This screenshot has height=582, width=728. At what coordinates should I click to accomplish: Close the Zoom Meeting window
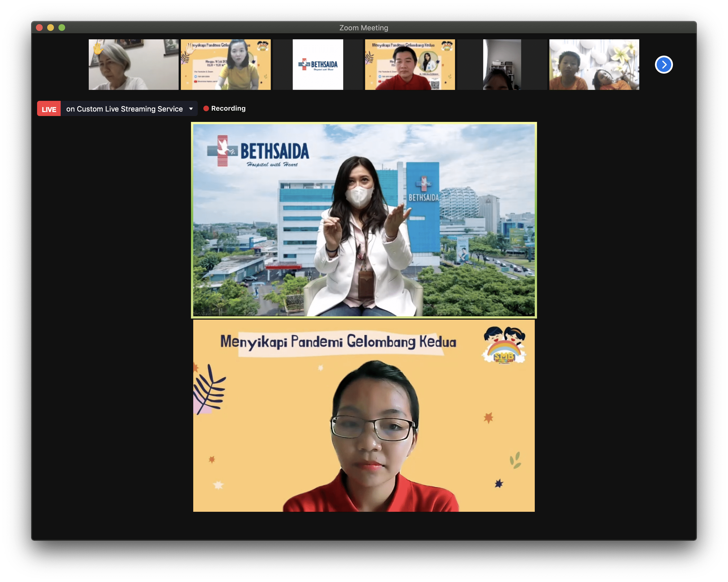pyautogui.click(x=40, y=28)
